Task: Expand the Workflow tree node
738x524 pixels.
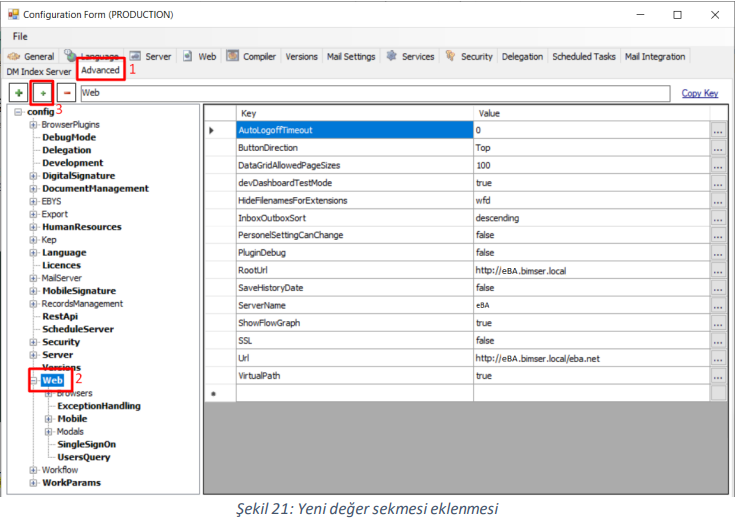Action: (x=33, y=470)
